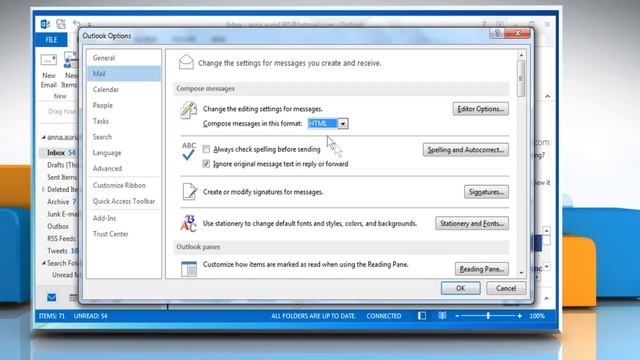Open the Outbox folder in Outlook
The width and height of the screenshot is (640, 360).
tap(58, 226)
